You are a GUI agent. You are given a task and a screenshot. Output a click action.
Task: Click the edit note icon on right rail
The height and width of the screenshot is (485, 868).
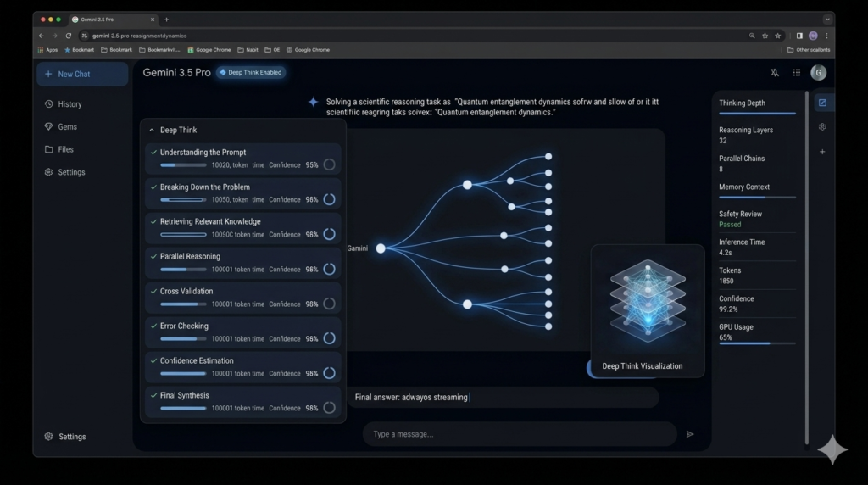tap(822, 103)
